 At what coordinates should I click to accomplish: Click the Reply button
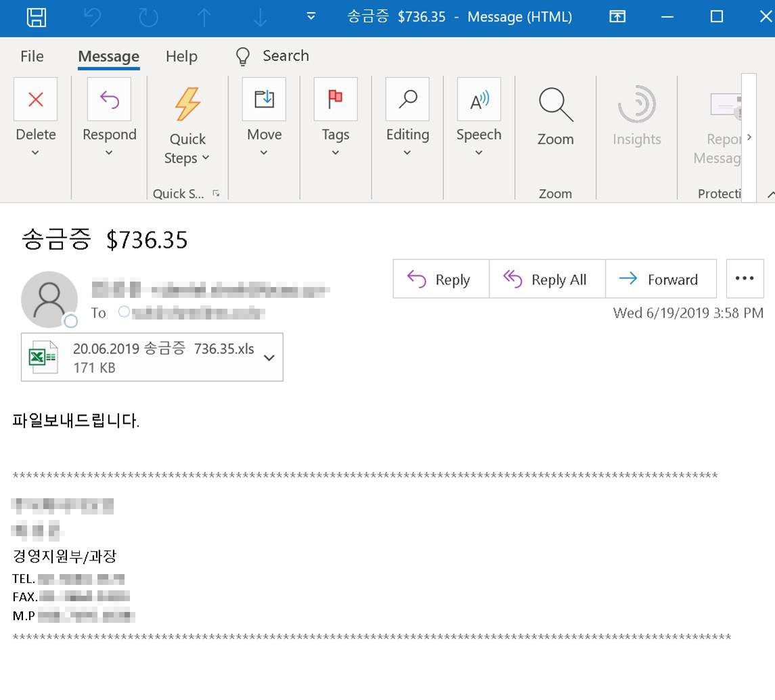440,278
